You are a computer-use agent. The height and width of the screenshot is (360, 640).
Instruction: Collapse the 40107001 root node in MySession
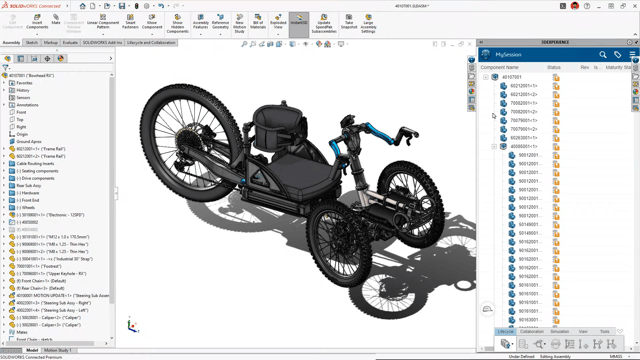[486, 77]
